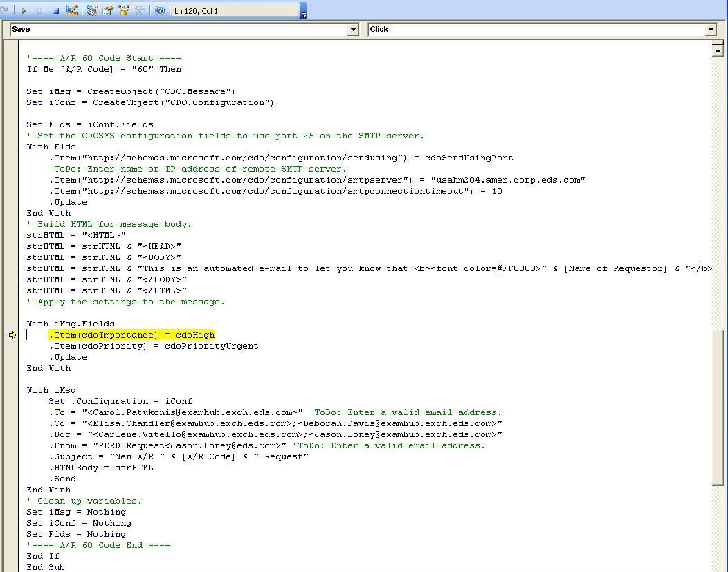Image resolution: width=728 pixels, height=572 pixels.
Task: Click the highlighted cdoImportance code line
Action: pyautogui.click(x=131, y=335)
